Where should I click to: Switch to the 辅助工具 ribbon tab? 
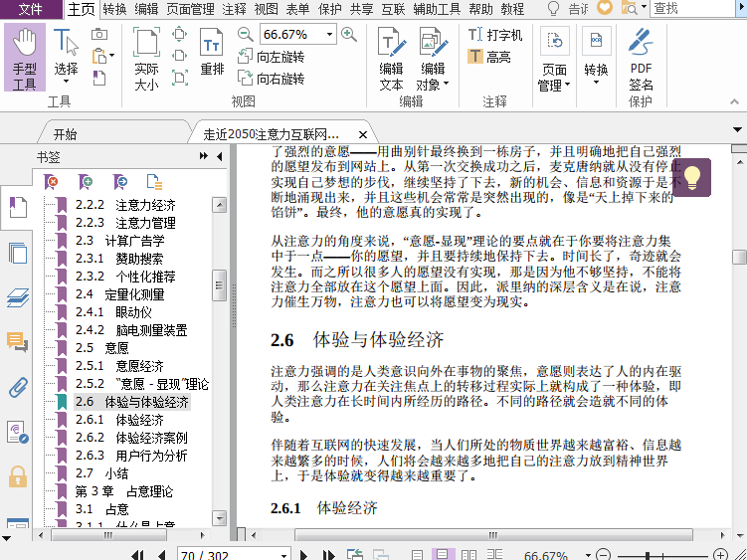(x=437, y=9)
